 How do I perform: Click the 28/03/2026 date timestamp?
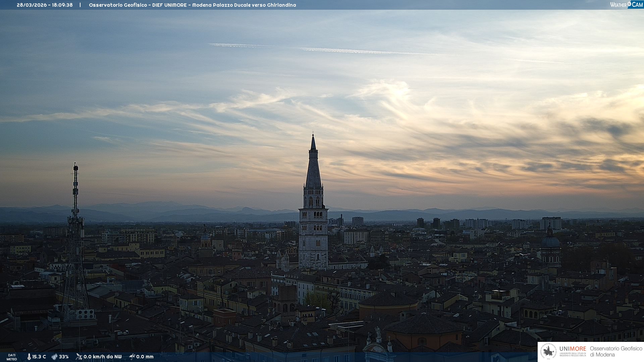point(32,5)
